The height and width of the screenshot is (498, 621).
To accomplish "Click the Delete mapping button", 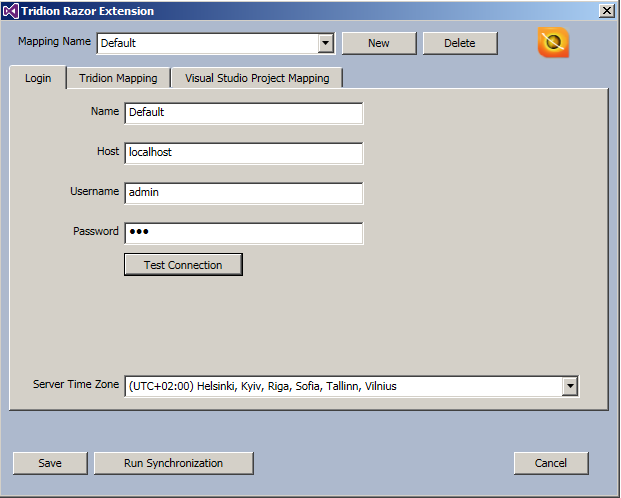I will pyautogui.click(x=460, y=43).
